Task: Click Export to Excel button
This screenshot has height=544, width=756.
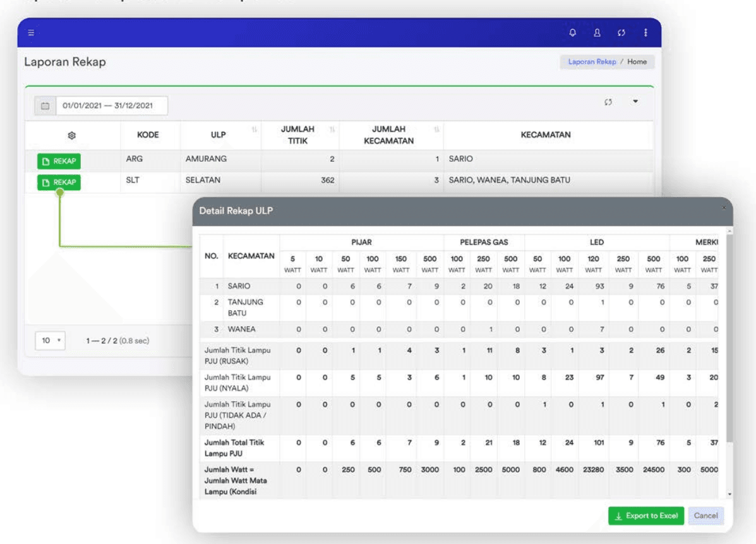Action: 646,516
